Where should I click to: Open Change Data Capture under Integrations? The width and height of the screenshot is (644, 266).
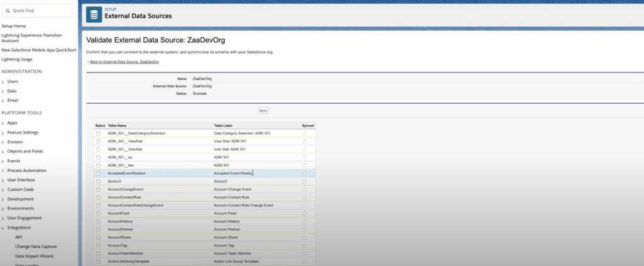coord(40,247)
